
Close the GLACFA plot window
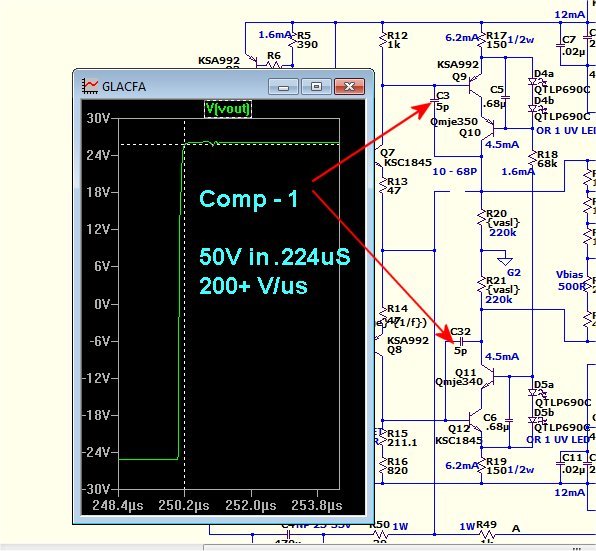(349, 87)
